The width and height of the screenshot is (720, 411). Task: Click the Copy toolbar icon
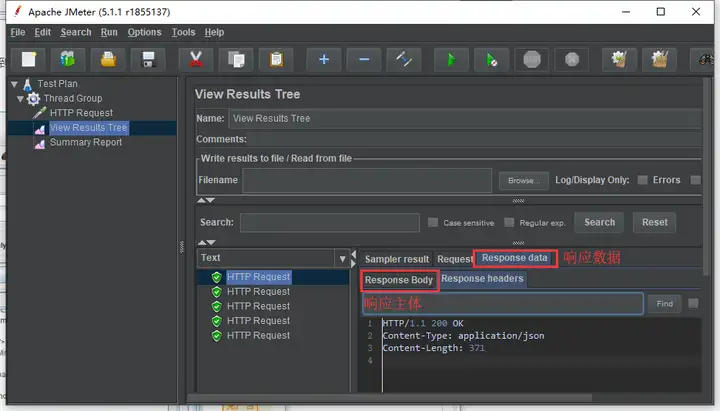click(x=236, y=59)
